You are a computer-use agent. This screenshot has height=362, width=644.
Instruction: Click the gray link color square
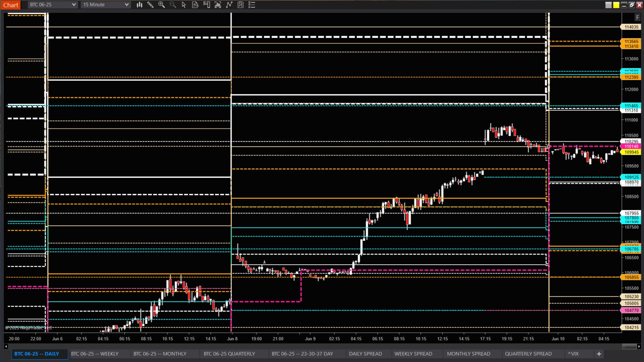609,5
